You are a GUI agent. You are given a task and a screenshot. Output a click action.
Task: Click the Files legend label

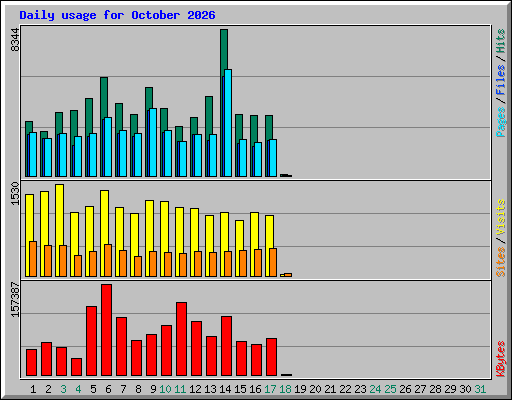(x=500, y=79)
